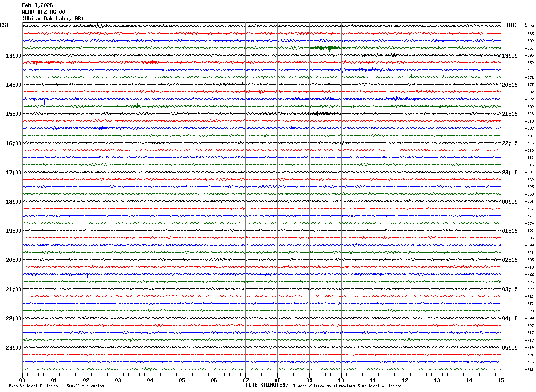Screen dimensions: 536x392
Task: Click the Feb 3,2026 date header
Action: coord(37,5)
